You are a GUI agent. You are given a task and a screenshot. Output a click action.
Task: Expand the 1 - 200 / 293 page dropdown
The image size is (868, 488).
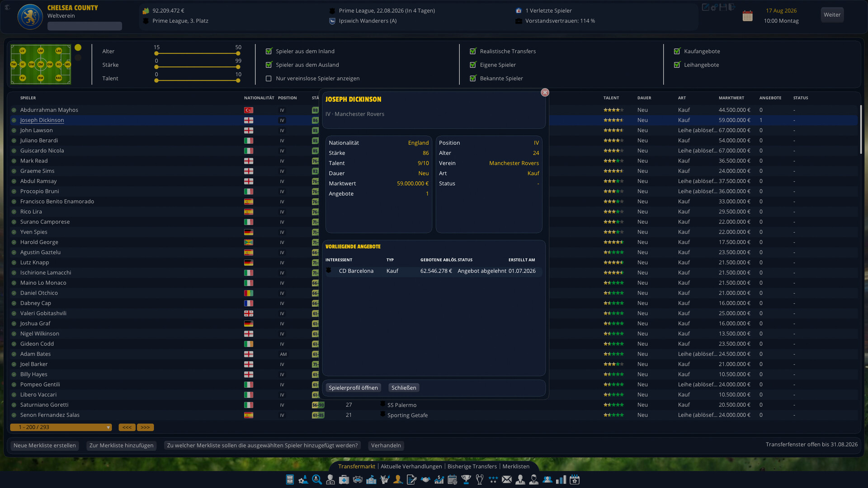[x=61, y=427]
